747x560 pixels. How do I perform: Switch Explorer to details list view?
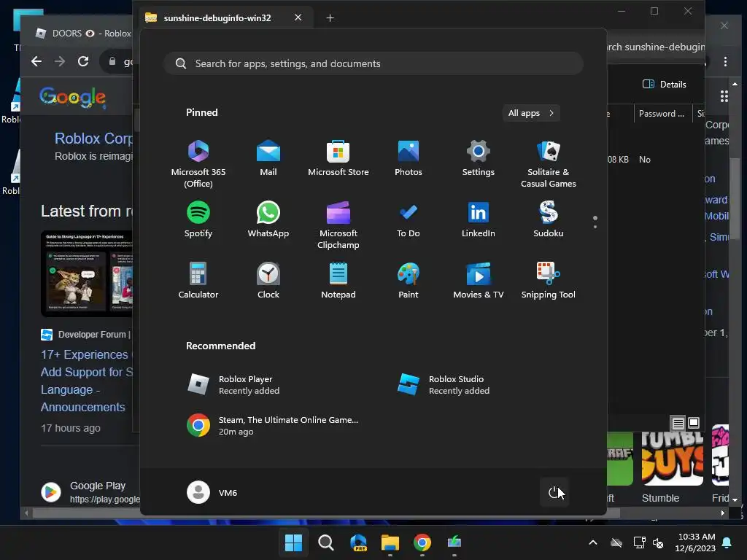coord(678,423)
